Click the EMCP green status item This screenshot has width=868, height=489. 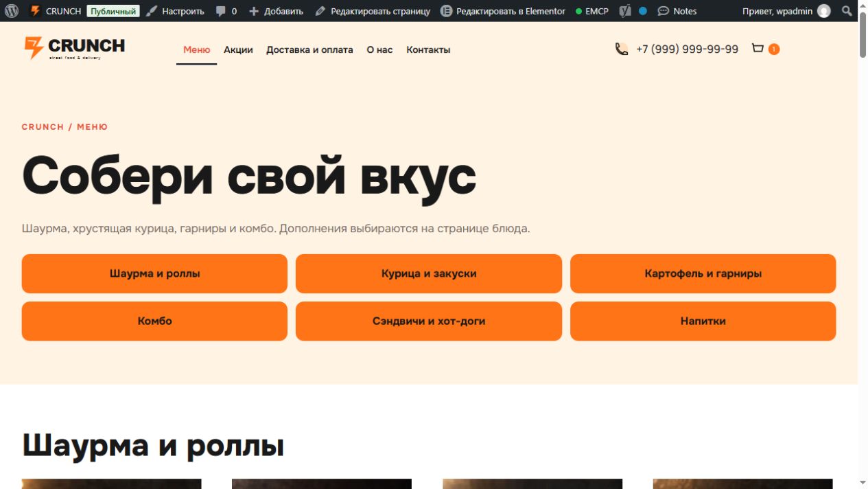pos(592,11)
